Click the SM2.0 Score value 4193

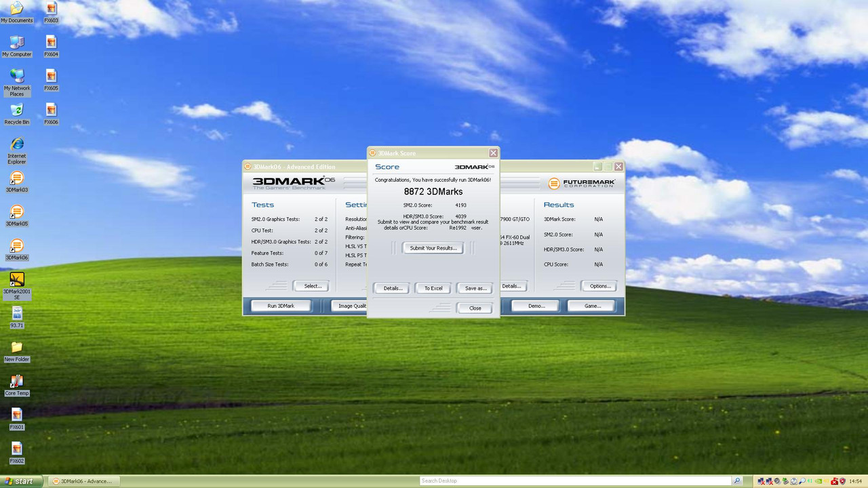click(460, 205)
